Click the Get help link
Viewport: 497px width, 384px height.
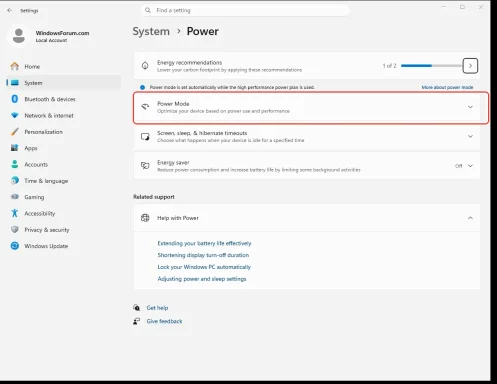coord(157,308)
